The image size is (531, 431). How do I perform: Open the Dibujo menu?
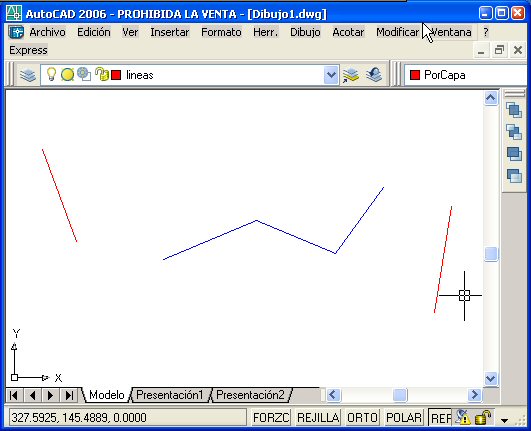(x=305, y=32)
